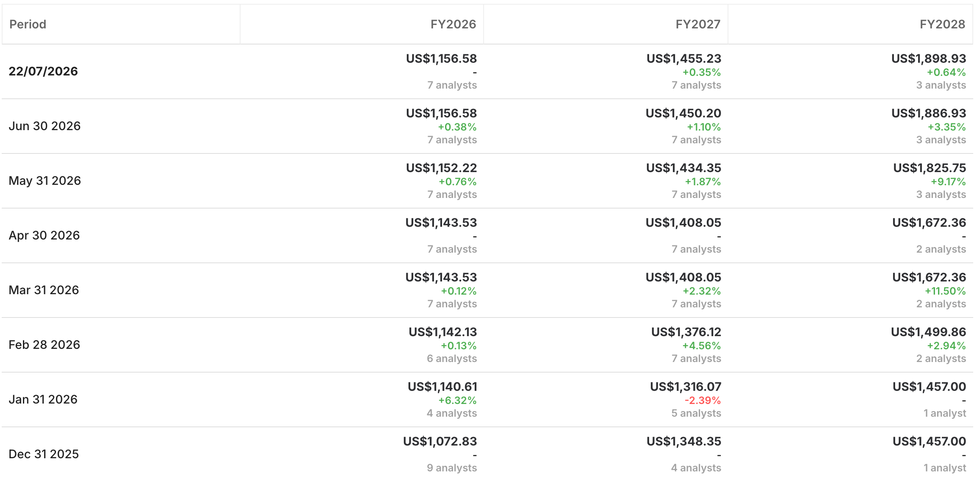
Task: Click the 9 analysts count text
Action: (x=452, y=468)
